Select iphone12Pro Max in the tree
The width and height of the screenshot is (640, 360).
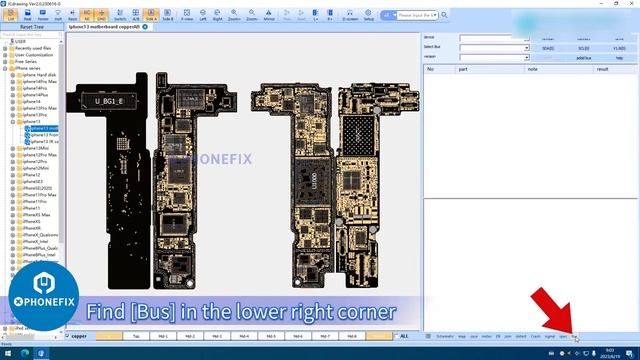point(40,155)
